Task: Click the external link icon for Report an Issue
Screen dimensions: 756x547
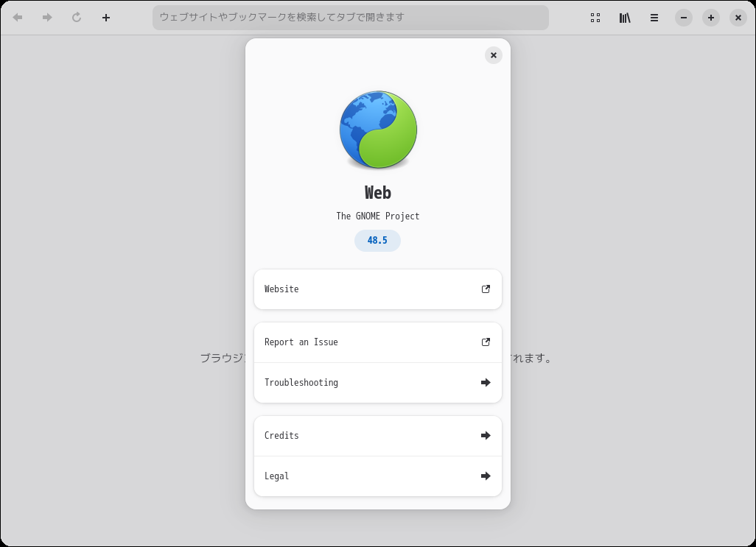Action: tap(486, 342)
